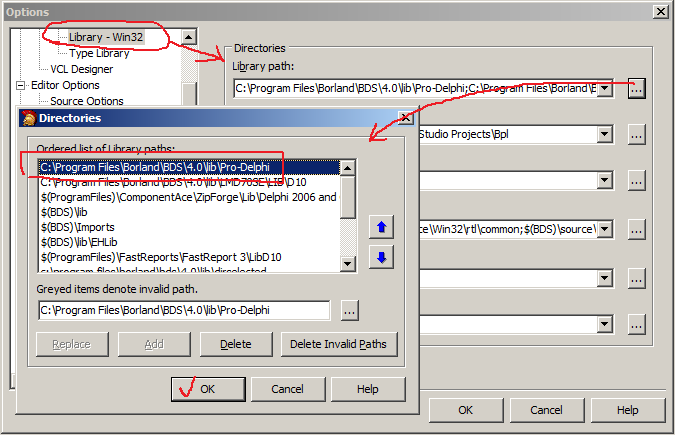Open Help in the Directories dialog

pos(368,389)
